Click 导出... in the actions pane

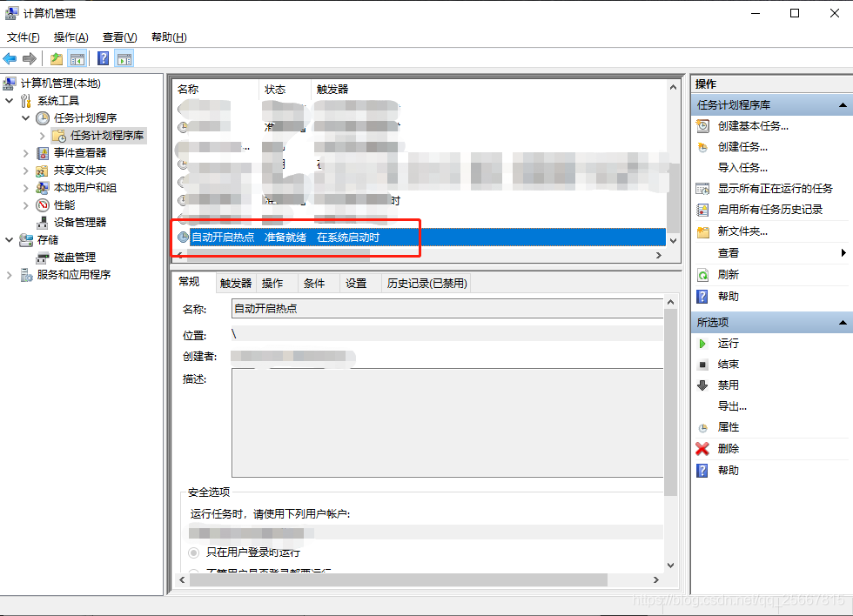point(732,406)
